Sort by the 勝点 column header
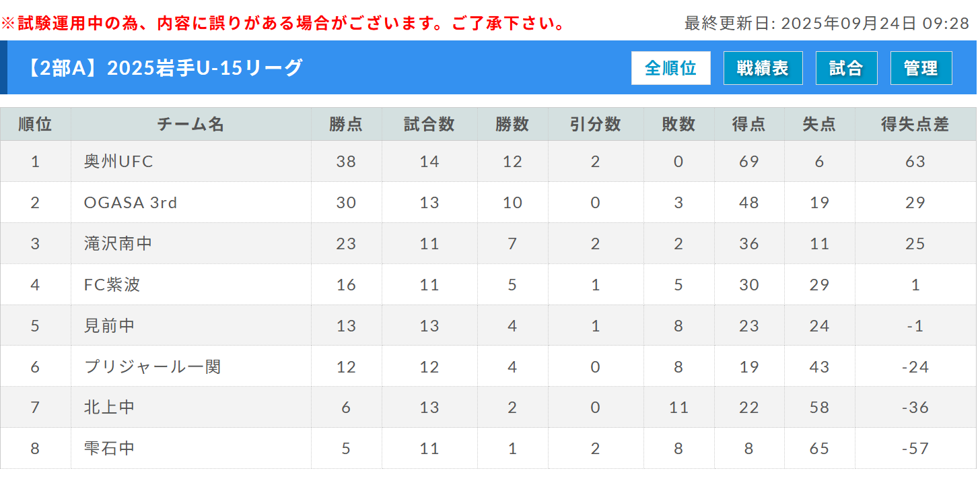 [346, 124]
